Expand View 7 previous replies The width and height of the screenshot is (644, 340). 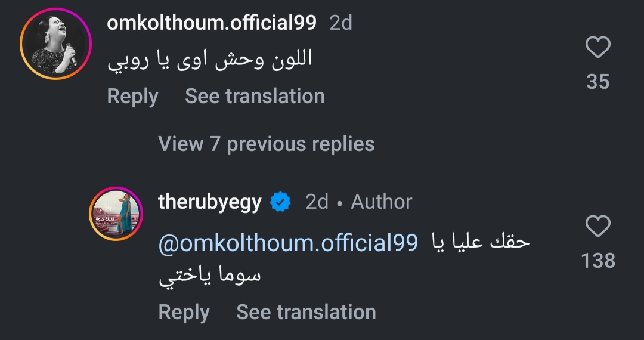[x=266, y=144]
